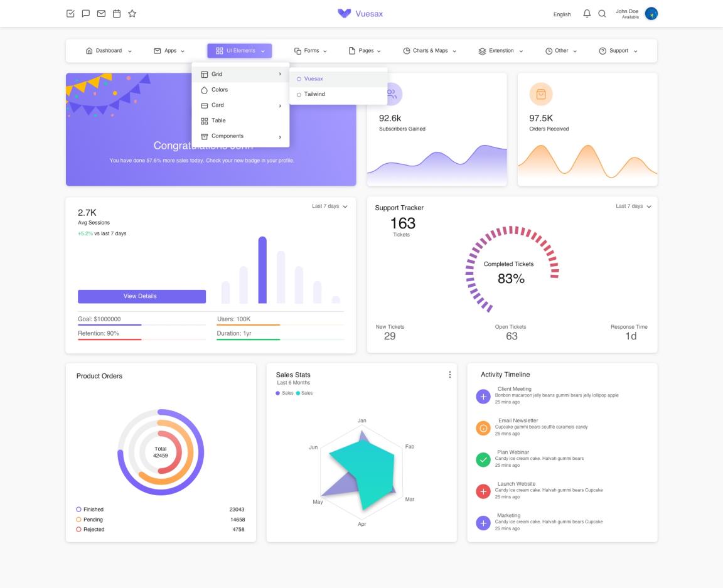
Task: Select the Table menu entry
Action: tap(218, 120)
